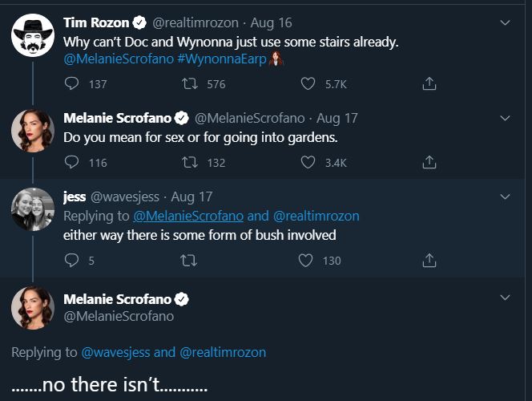
Task: Open jess's profile picture
Action: pyautogui.click(x=32, y=209)
